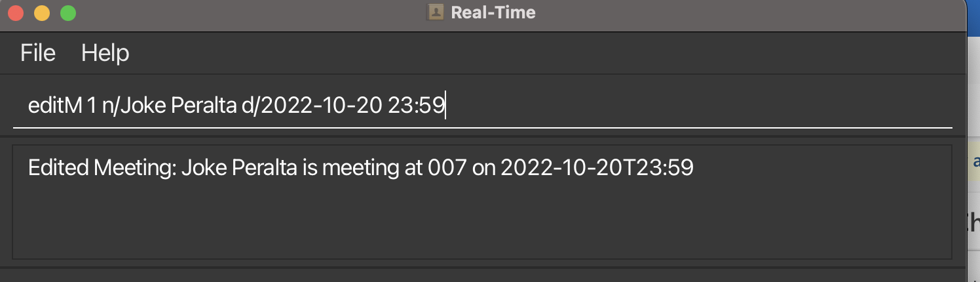Click the 2022-10-20T23:59 timestamp in results
This screenshot has height=282, width=980.
coord(597,169)
